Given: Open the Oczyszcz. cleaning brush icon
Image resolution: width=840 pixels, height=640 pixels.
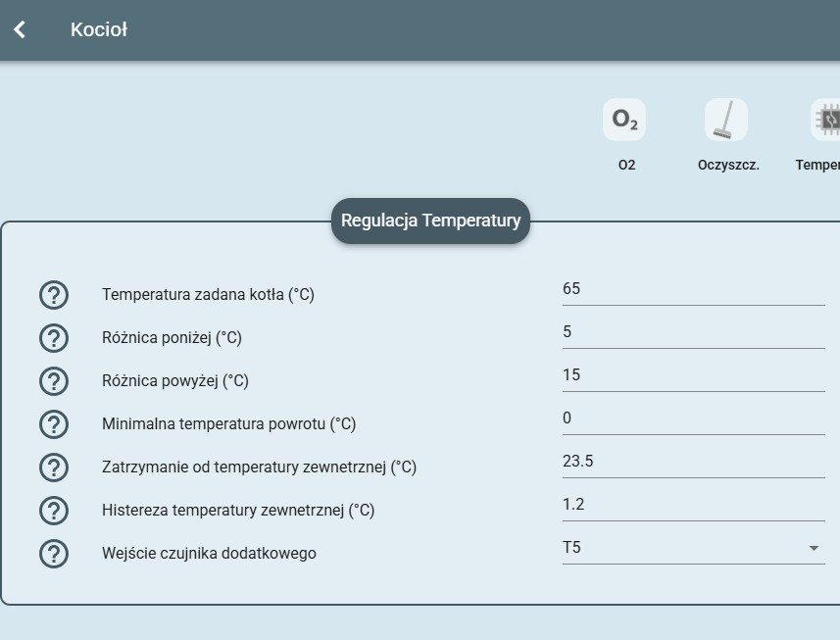Looking at the screenshot, I should tap(725, 121).
